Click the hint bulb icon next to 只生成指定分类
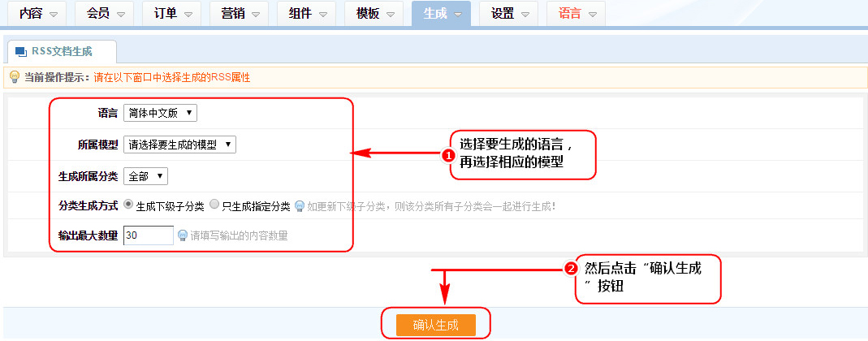868x341 pixels. click(x=300, y=206)
